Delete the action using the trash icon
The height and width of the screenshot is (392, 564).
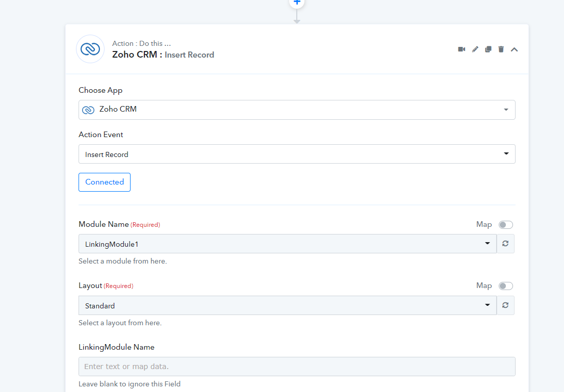point(501,49)
